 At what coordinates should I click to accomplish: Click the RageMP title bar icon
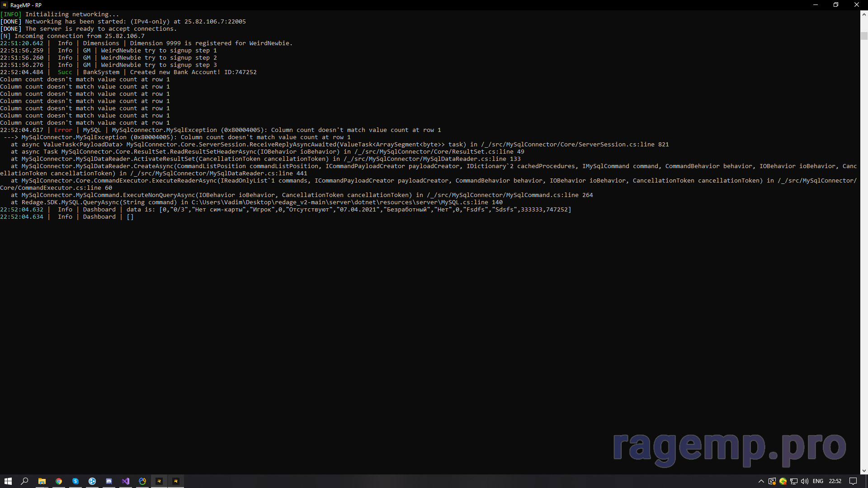(5, 5)
